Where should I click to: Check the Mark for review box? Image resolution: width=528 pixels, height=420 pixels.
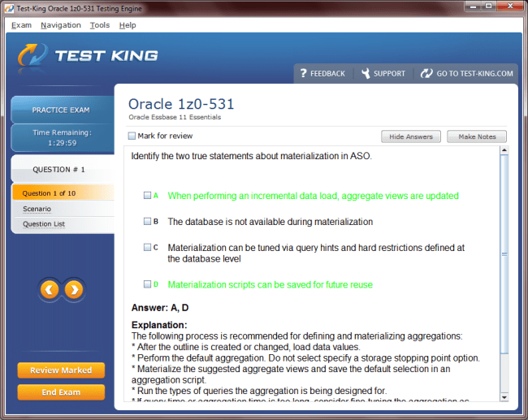coord(132,136)
